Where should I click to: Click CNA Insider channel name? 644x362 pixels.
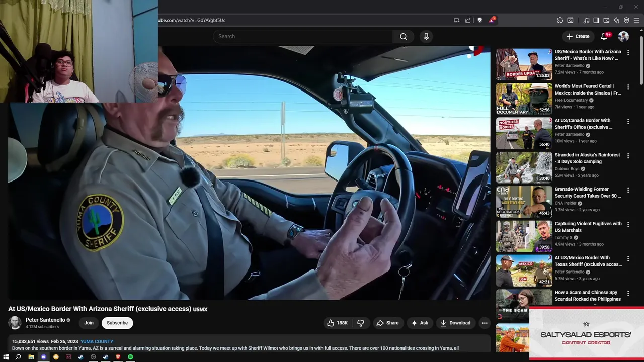click(x=566, y=203)
